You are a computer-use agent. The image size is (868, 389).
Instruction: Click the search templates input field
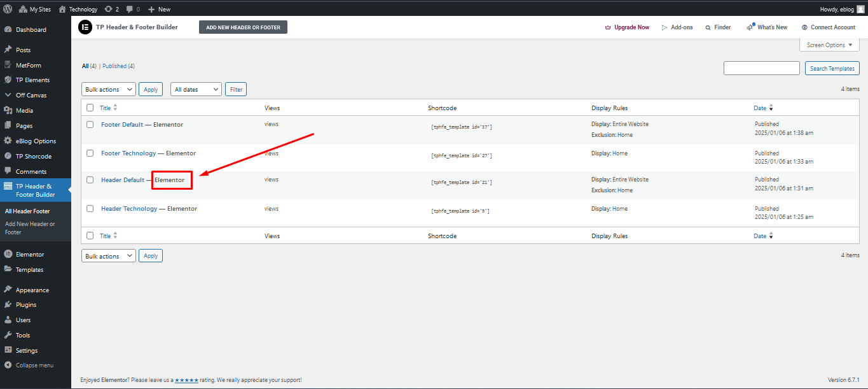click(761, 68)
